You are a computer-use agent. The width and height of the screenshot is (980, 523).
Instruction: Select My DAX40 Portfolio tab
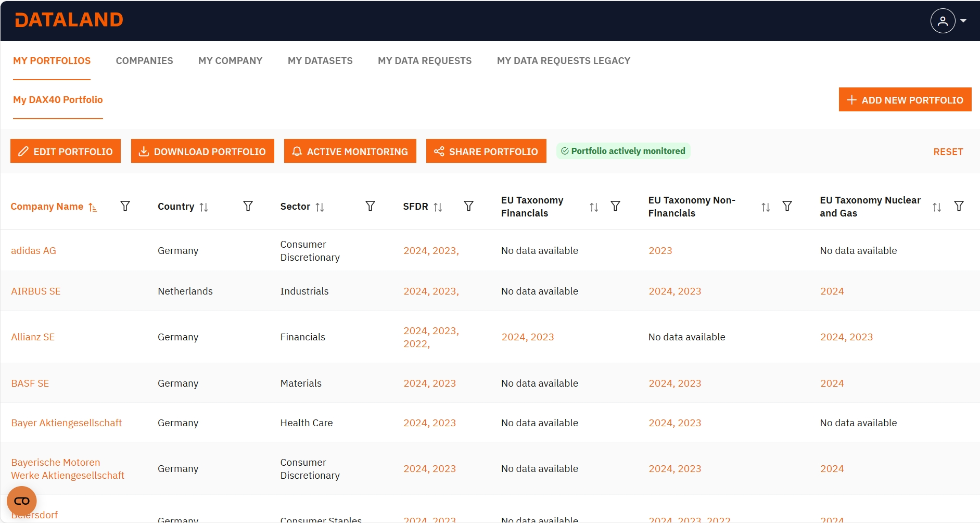[58, 99]
